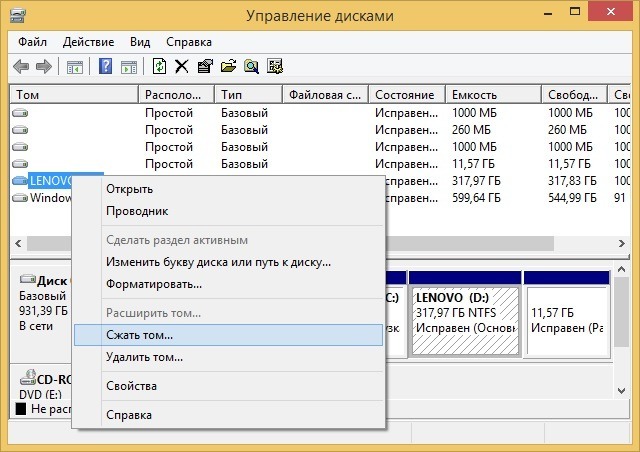Click Свойства in the context menu
The width and height of the screenshot is (640, 452).
pyautogui.click(x=131, y=386)
